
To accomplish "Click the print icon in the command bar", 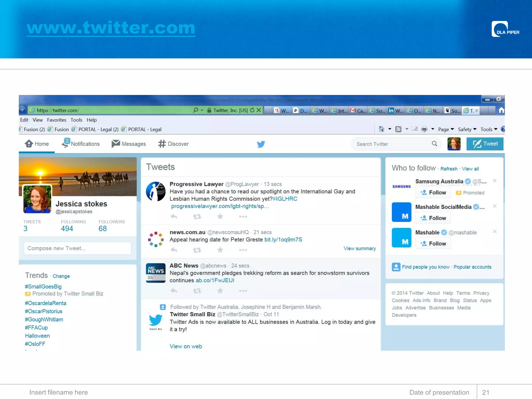I will coord(424,129).
